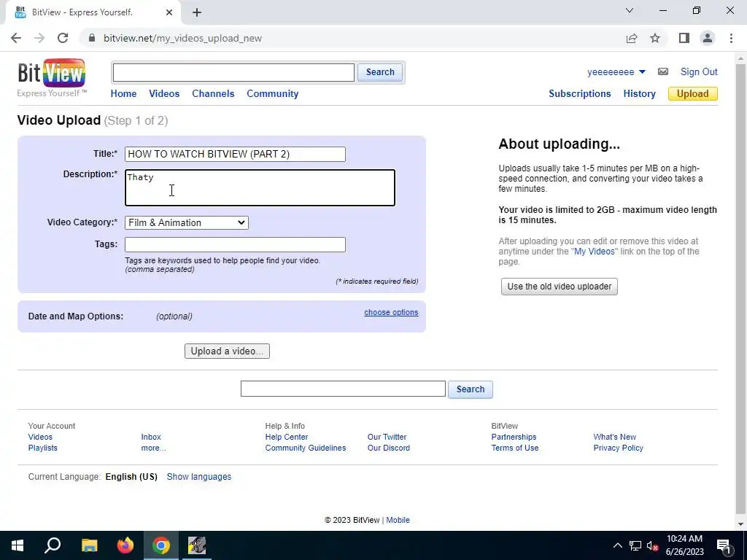Open the inbox envelope icon

(662, 72)
